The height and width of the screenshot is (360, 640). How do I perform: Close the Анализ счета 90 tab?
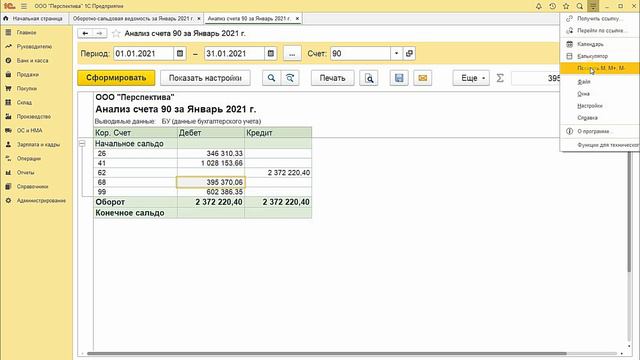tap(297, 18)
